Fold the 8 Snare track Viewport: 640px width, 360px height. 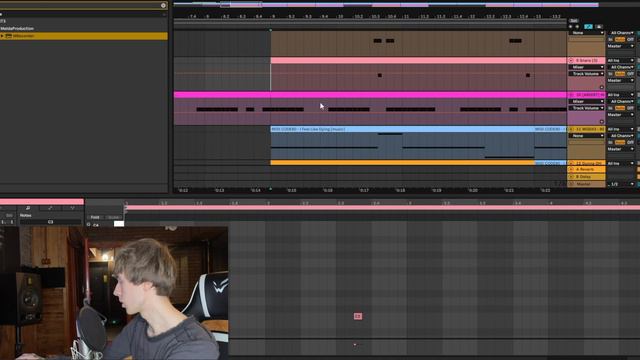(571, 60)
